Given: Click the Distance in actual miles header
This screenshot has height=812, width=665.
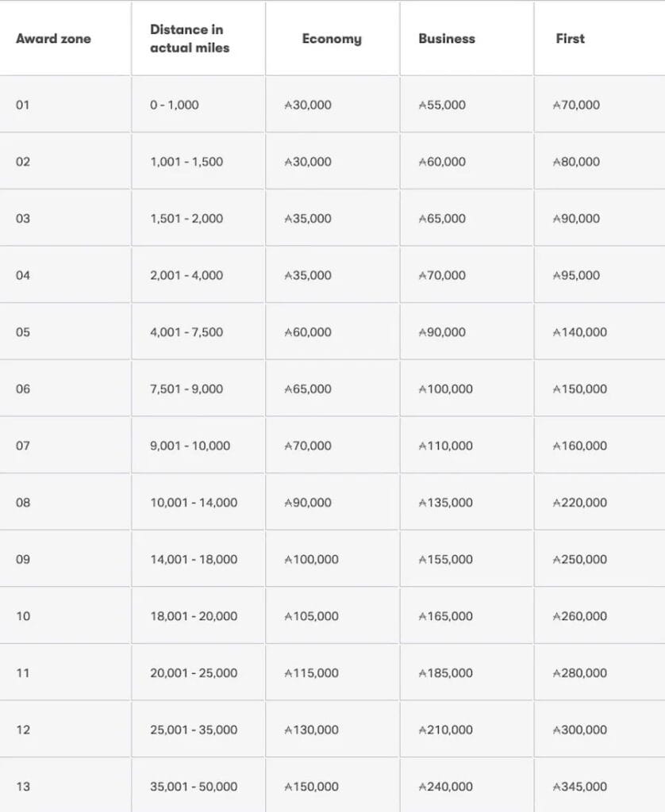Looking at the screenshot, I should (190, 39).
